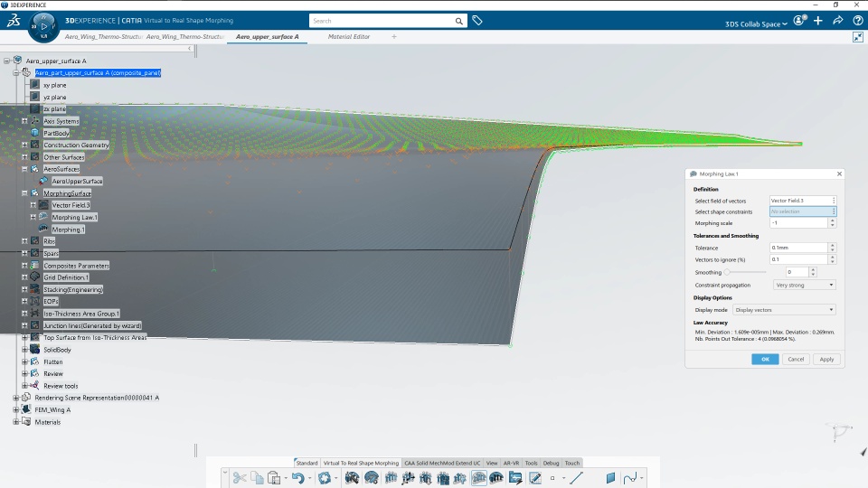Image resolution: width=868 pixels, height=488 pixels.
Task: Open the CAA Solid MechMod Extend UC tab
Action: (442, 463)
